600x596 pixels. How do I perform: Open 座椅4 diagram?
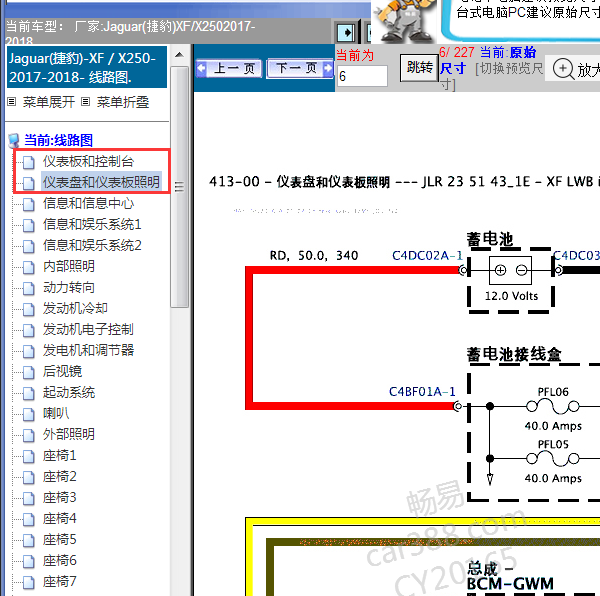click(x=59, y=519)
